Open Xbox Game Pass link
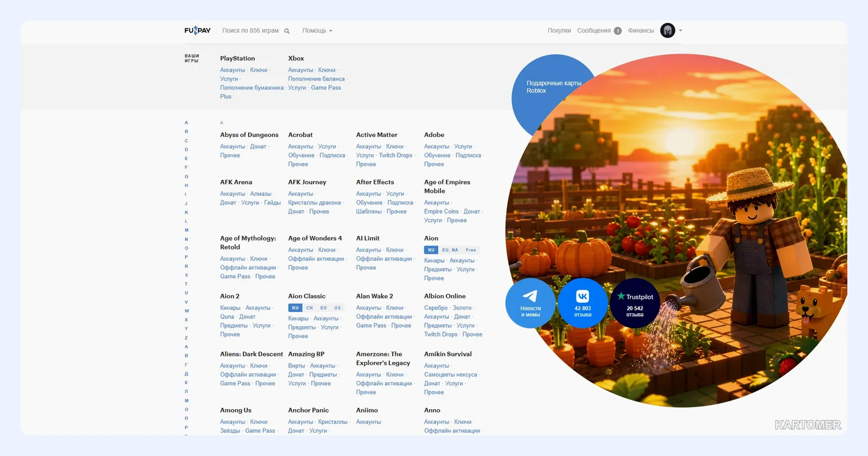Image resolution: width=868 pixels, height=456 pixels. [326, 88]
